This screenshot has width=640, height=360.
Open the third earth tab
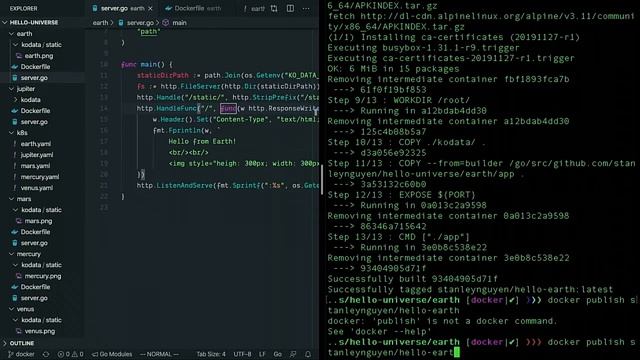pyautogui.click(x=254, y=8)
